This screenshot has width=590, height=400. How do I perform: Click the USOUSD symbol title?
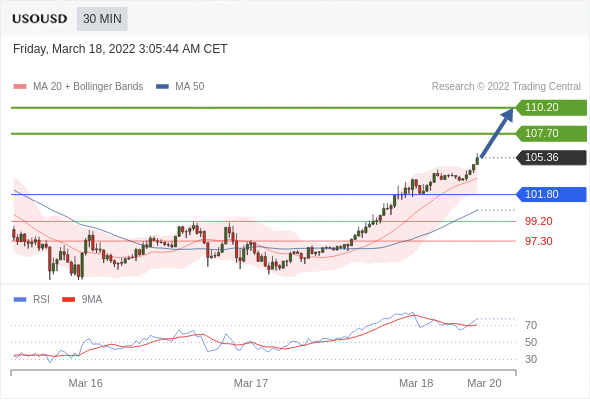[x=40, y=19]
